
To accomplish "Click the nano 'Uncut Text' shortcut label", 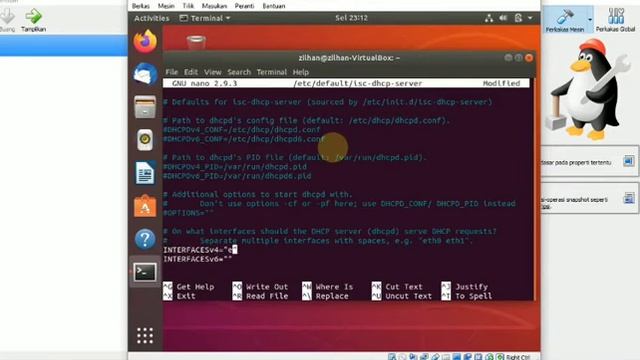I will [409, 296].
